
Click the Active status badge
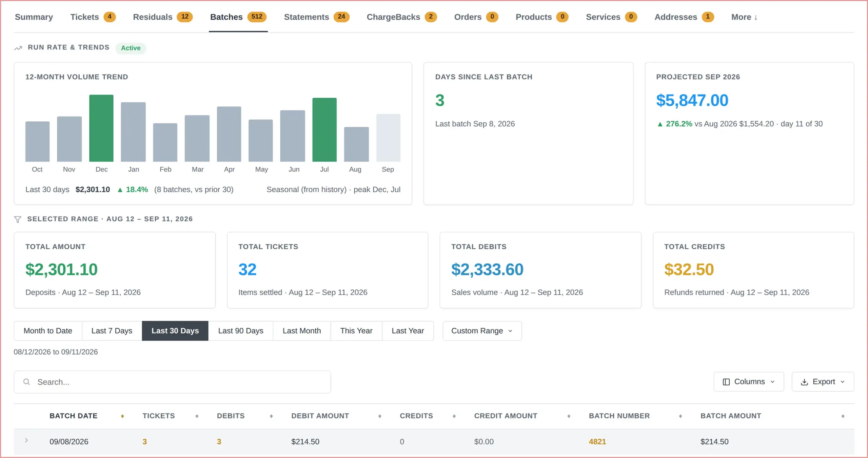tap(131, 48)
